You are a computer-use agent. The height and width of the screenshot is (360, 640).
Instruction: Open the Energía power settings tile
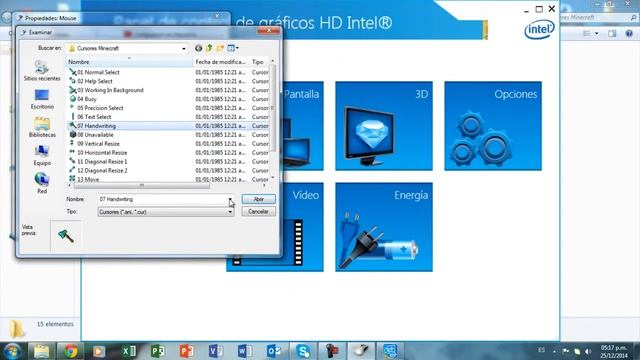(384, 227)
